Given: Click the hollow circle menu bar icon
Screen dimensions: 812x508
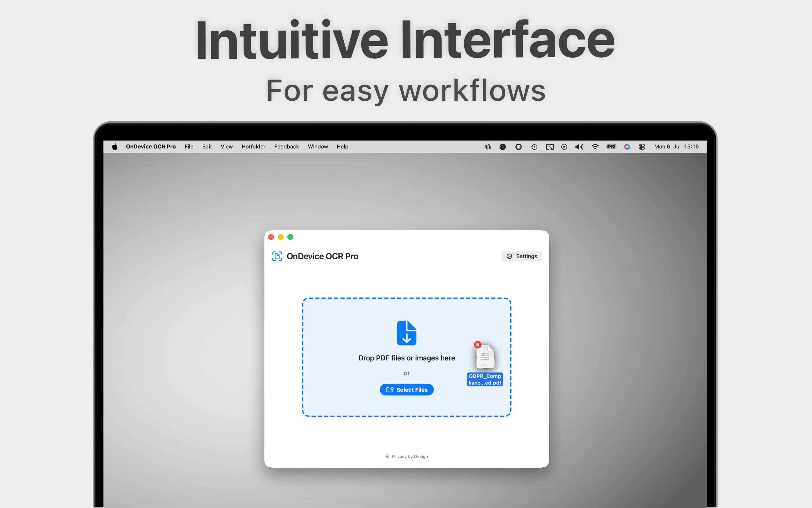Looking at the screenshot, I should pos(518,147).
